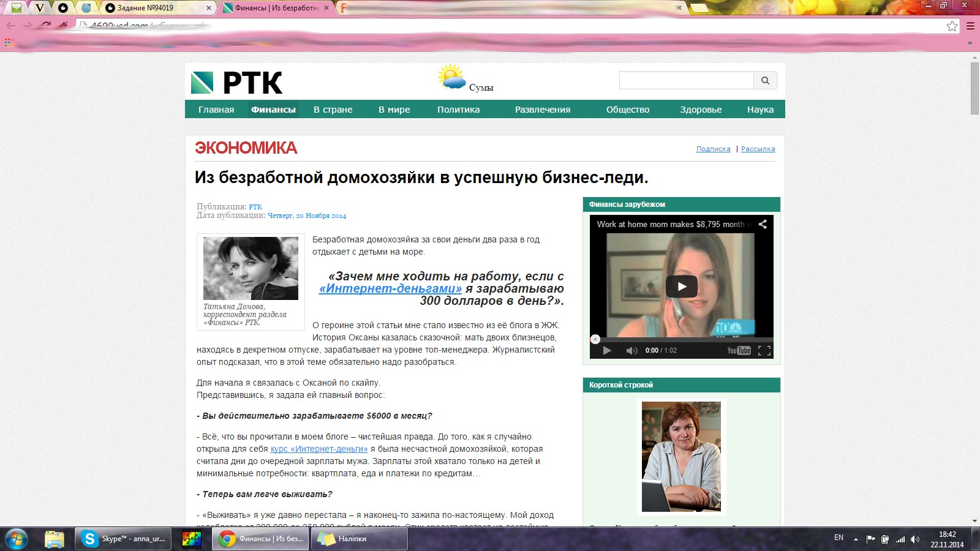Open the Здоровье section
The image size is (980, 551).
(x=701, y=110)
